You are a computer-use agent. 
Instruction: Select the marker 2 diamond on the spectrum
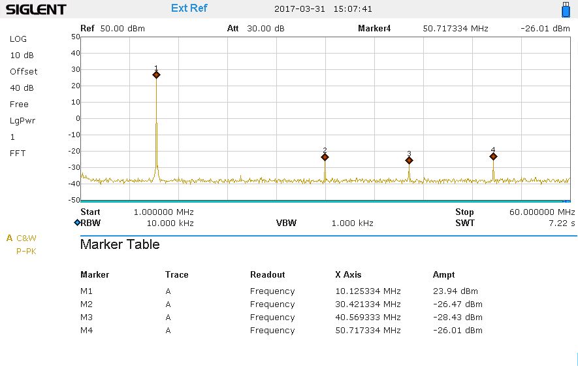[x=325, y=157]
